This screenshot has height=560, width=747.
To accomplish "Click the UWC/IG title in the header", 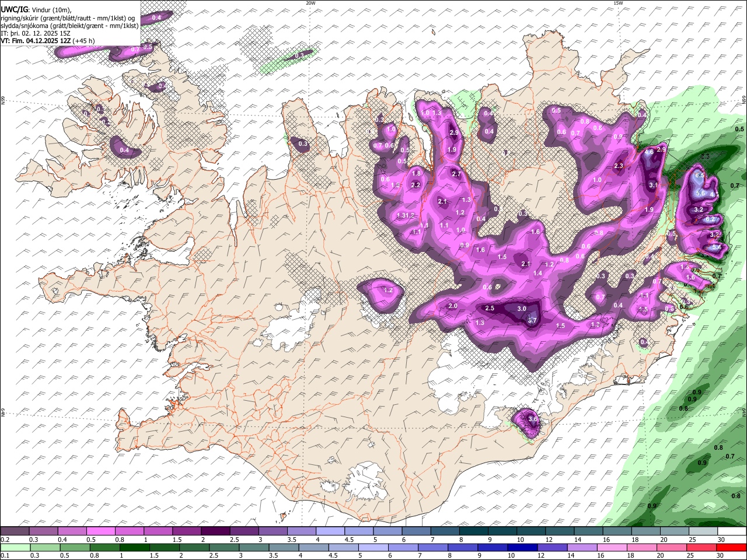I will 14,10.
